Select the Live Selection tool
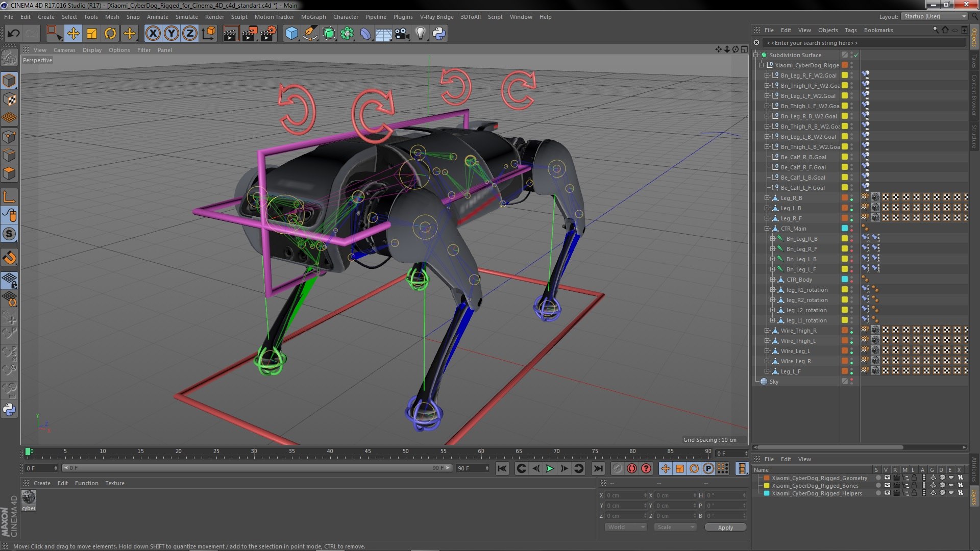This screenshot has width=980, height=551. pyautogui.click(x=54, y=34)
